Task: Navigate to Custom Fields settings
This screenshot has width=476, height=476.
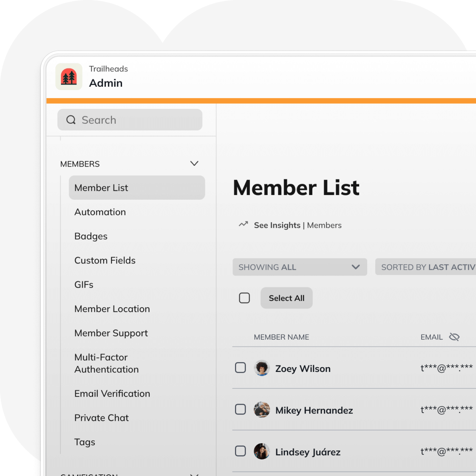Action: 105,261
